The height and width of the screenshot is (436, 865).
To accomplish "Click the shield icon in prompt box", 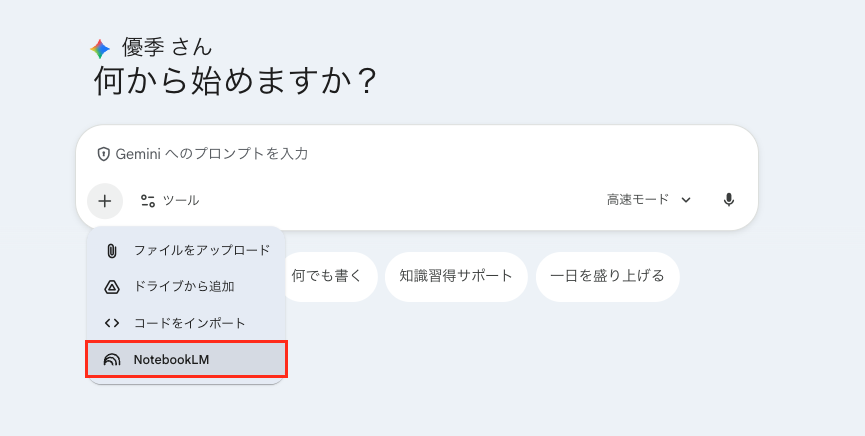I will point(103,154).
